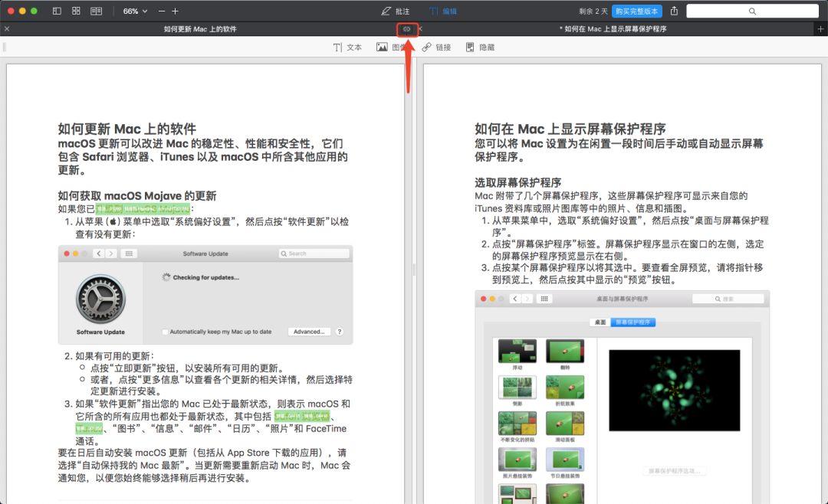The image size is (828, 504).
Task: Click the 剩余 2 天 trial label
Action: [x=593, y=11]
